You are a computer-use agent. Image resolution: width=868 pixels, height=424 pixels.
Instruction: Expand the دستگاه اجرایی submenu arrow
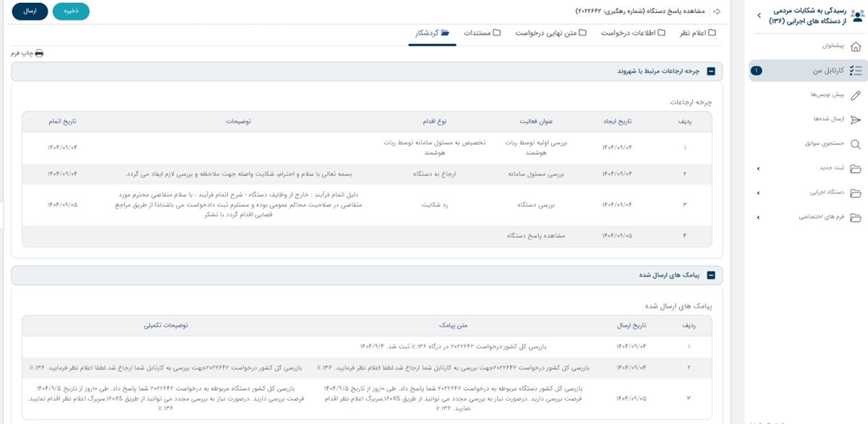point(758,193)
